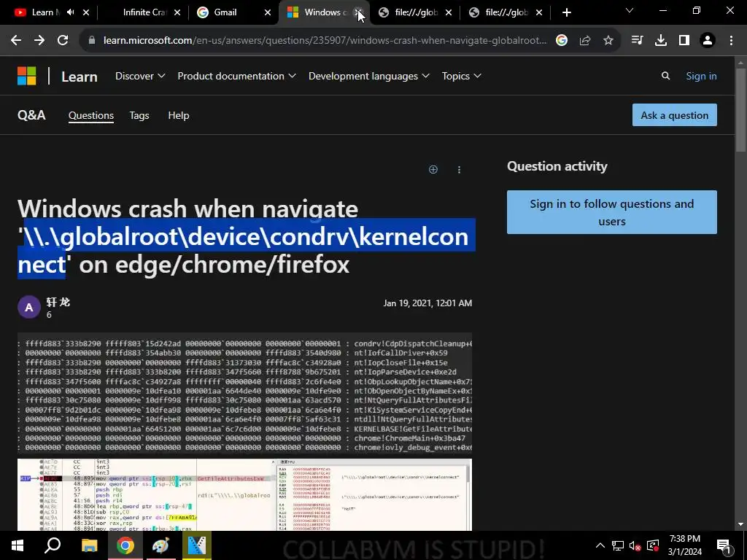Switch to the Gmail tab

click(x=225, y=12)
